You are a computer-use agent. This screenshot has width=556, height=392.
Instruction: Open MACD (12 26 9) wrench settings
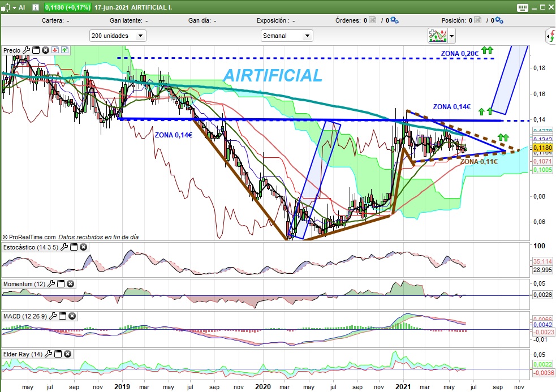[x=53, y=316]
